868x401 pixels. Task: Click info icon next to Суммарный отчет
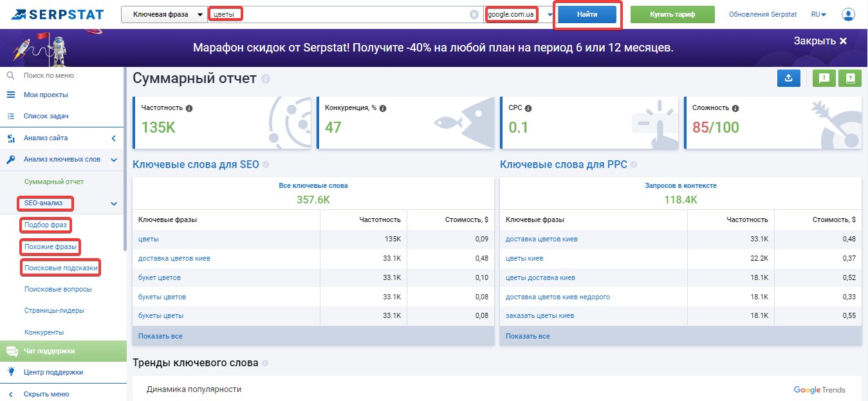tap(266, 79)
